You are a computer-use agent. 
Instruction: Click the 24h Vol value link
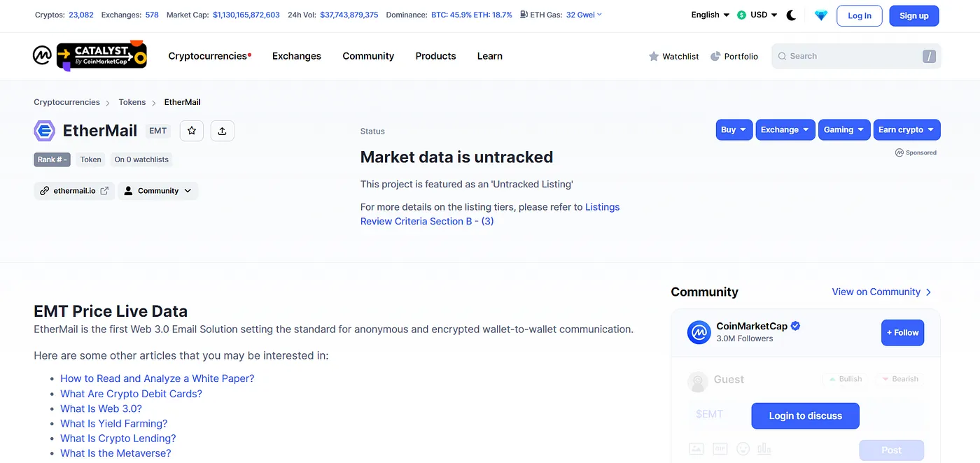[349, 15]
